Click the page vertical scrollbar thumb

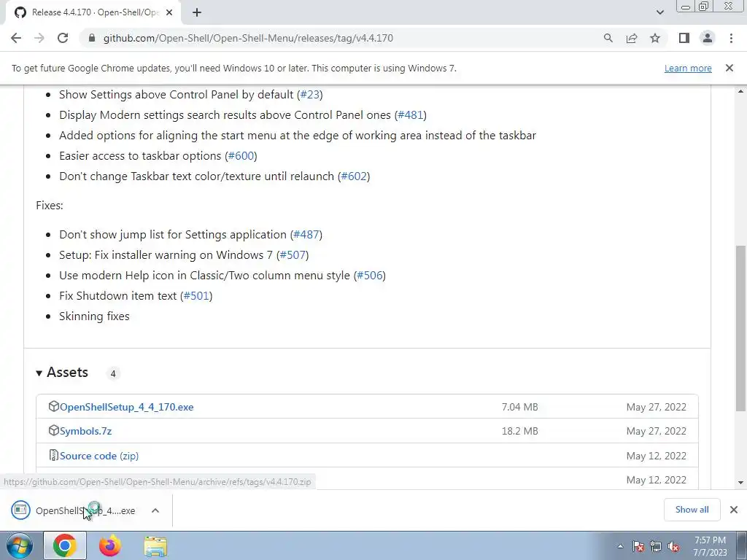pos(741,329)
